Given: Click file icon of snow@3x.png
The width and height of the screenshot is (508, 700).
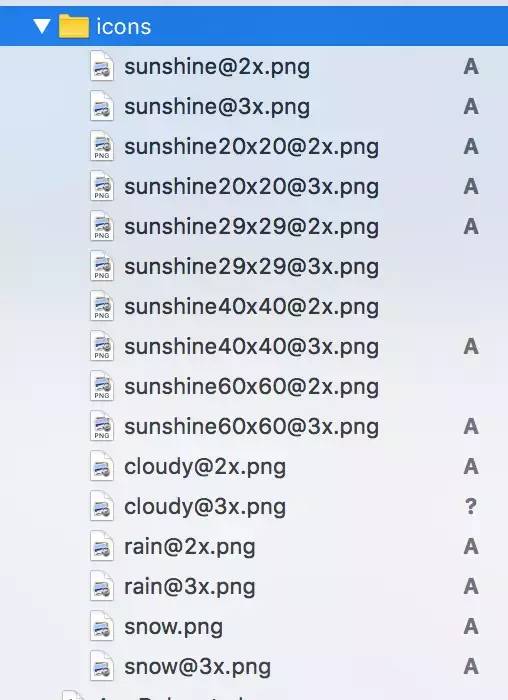Looking at the screenshot, I should coord(102,666).
